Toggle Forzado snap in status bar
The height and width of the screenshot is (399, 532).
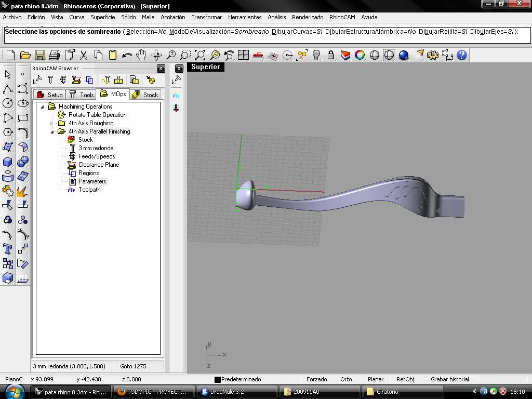(316, 379)
